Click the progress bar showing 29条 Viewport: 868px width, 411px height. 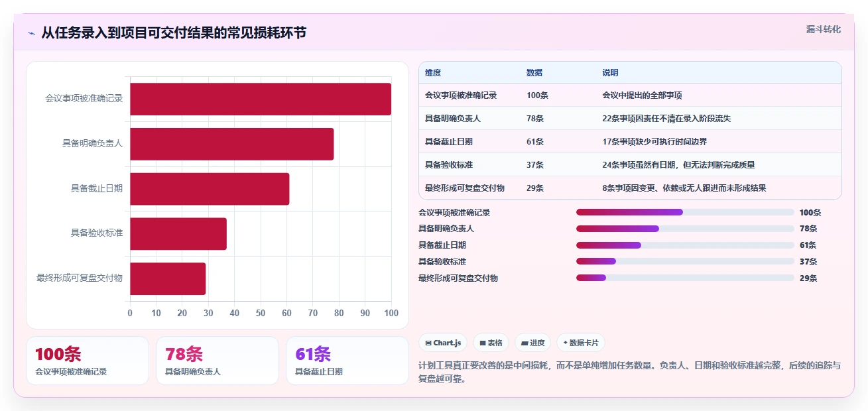click(x=685, y=278)
